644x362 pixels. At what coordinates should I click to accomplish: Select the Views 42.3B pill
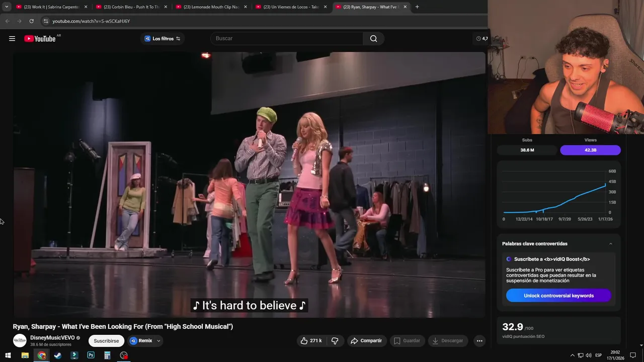point(590,150)
